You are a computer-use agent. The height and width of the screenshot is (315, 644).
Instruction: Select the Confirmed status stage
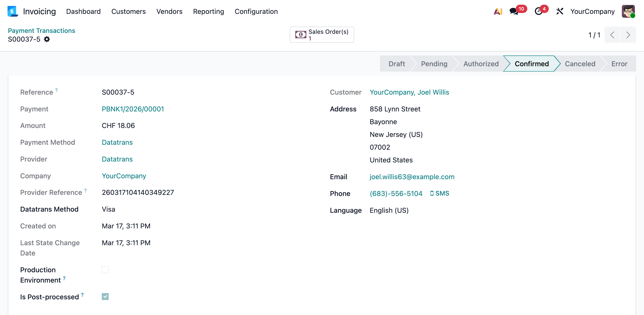point(532,64)
